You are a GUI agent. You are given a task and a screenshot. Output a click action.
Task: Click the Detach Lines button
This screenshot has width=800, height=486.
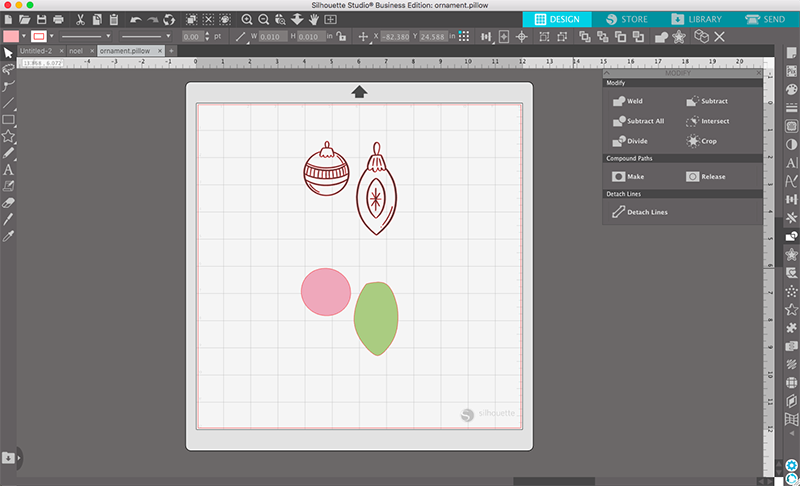[640, 212]
